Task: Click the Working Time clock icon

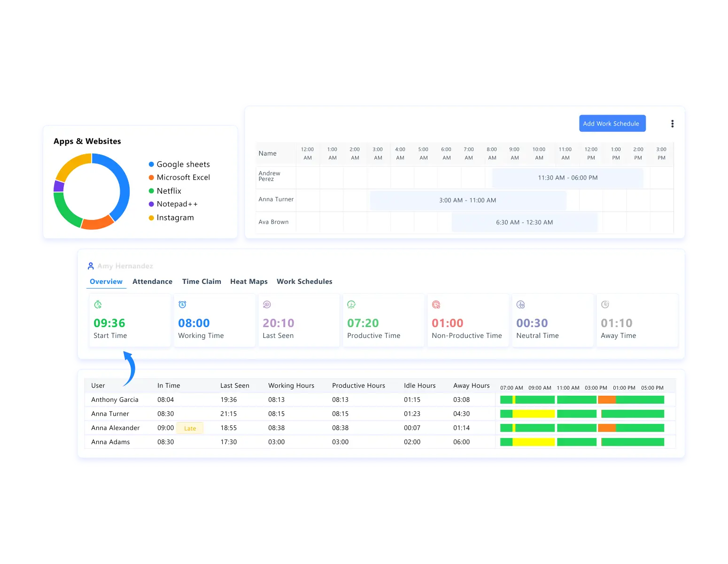Action: [182, 304]
